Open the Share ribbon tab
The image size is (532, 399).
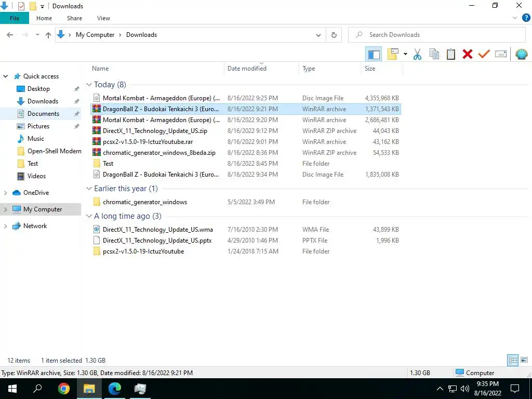(74, 18)
